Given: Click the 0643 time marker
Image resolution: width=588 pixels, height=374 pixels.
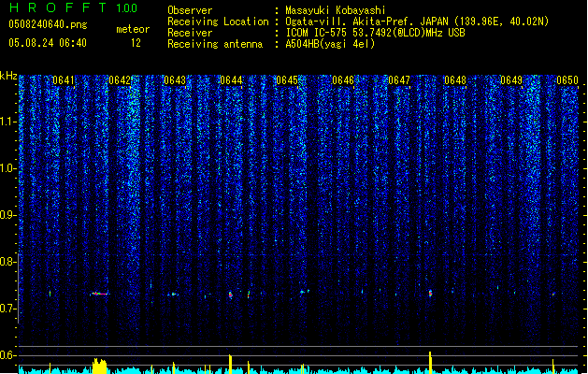Looking at the screenshot, I should tap(175, 80).
